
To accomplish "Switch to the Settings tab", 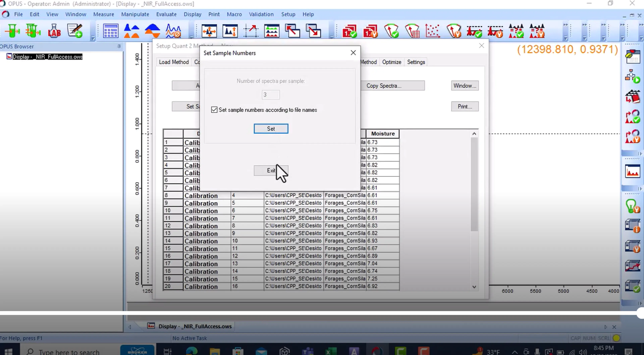I will click(x=416, y=62).
